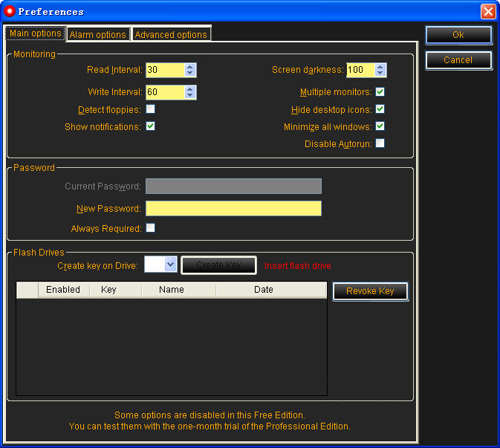Decrease Read Interval with down arrow
Screen dimensions: 500x448
click(x=190, y=74)
